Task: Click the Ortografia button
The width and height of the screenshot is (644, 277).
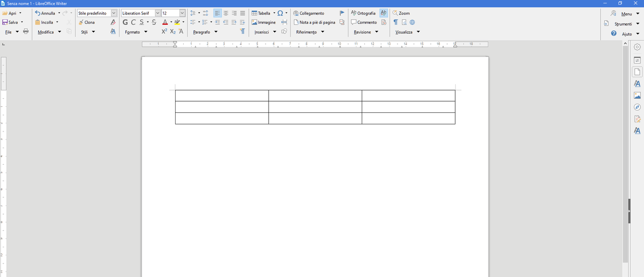Action: (x=363, y=13)
